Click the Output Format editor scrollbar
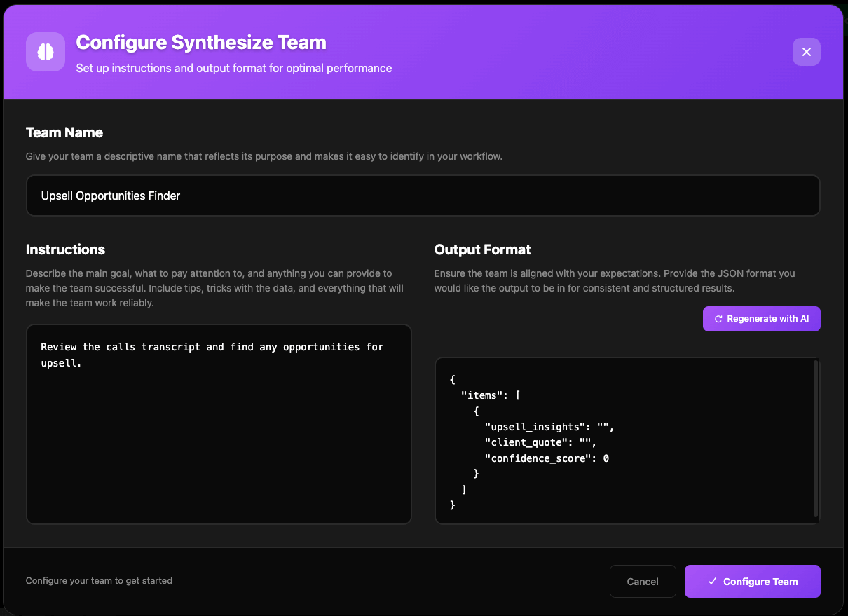The height and width of the screenshot is (616, 848). (815, 439)
